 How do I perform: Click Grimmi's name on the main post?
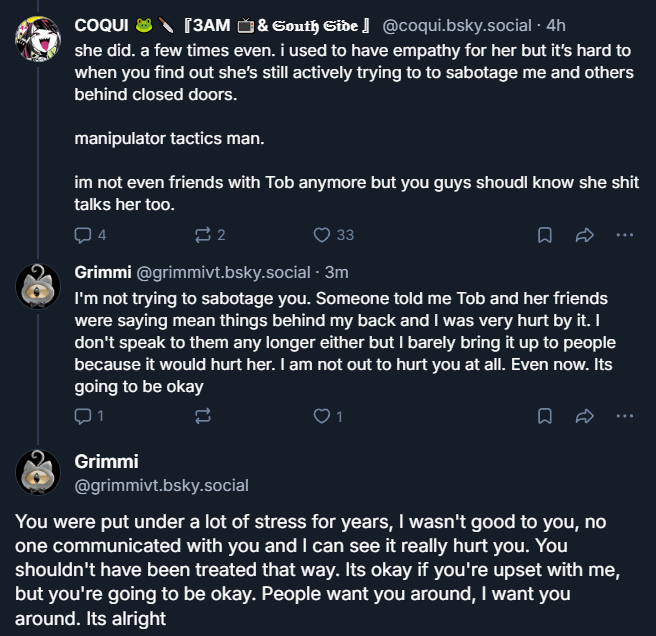pyautogui.click(x=106, y=462)
